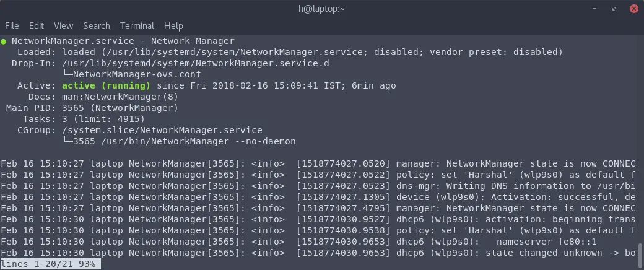Click the h@laptop:~ title bar
The image size is (644, 270).
[321, 9]
